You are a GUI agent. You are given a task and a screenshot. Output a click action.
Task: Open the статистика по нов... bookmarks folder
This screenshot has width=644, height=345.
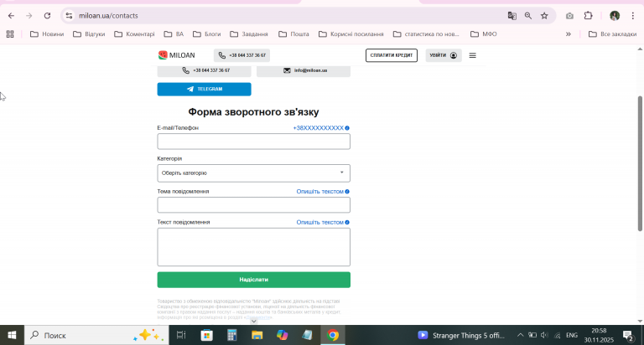[426, 34]
